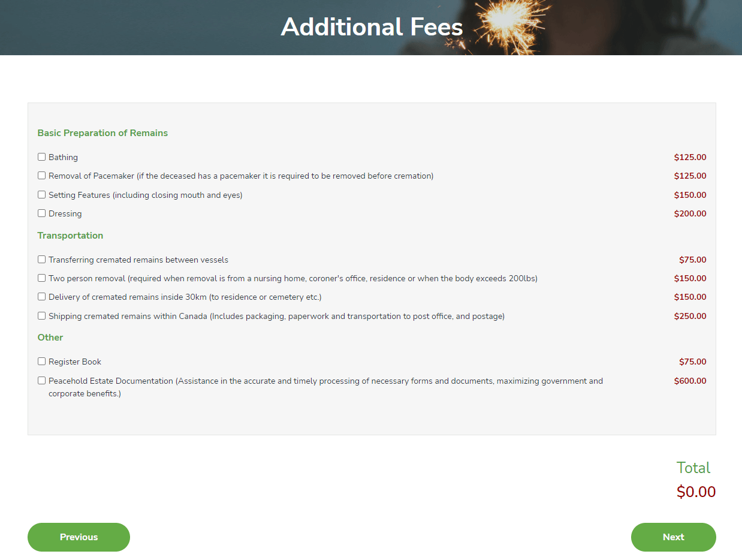Viewport: 742px width, 560px height.
Task: Click the $0.00 total amount
Action: click(696, 492)
